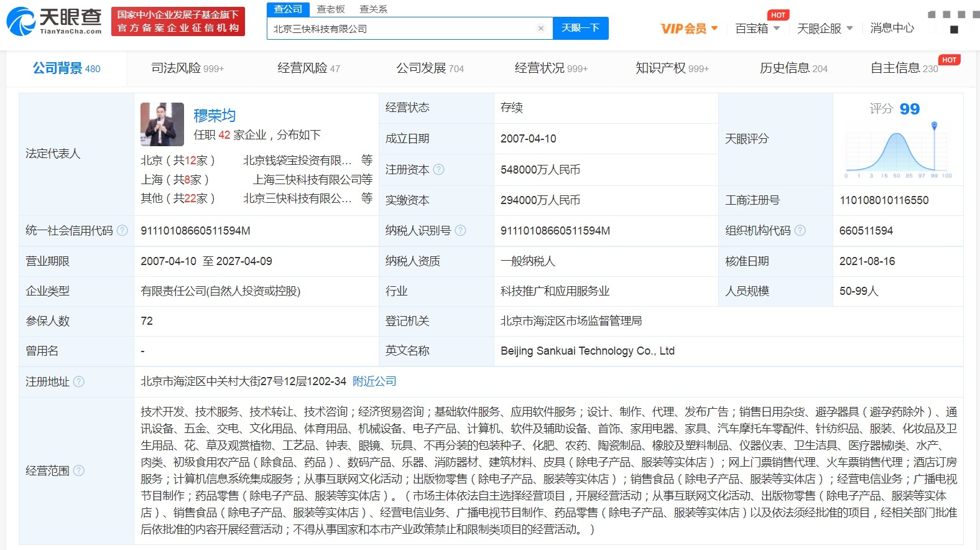Select the establishment date 2007-04-10

(x=528, y=139)
